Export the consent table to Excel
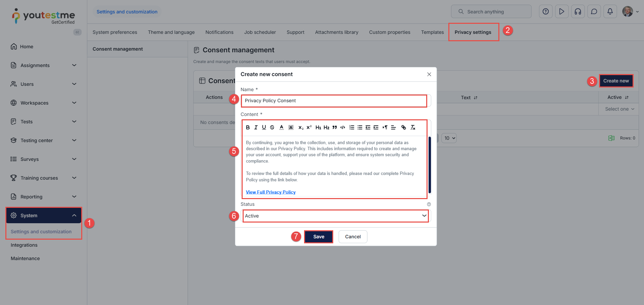Image resolution: width=644 pixels, height=305 pixels. (x=611, y=138)
